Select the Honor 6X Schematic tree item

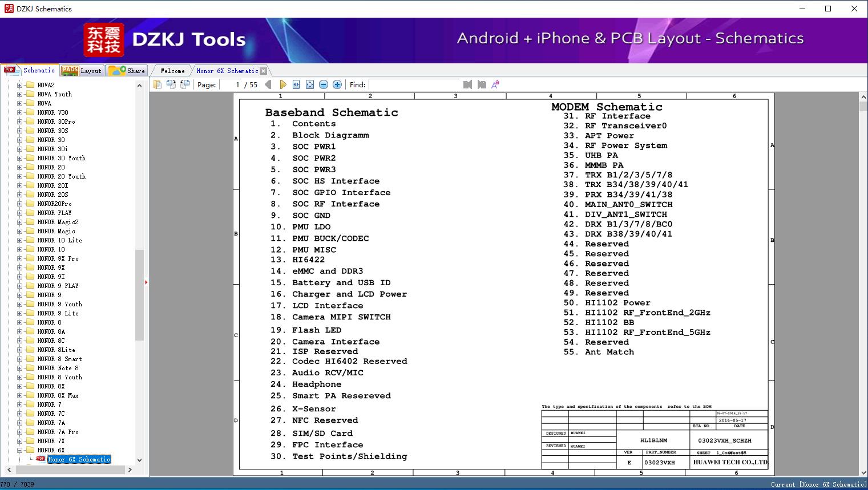point(79,459)
